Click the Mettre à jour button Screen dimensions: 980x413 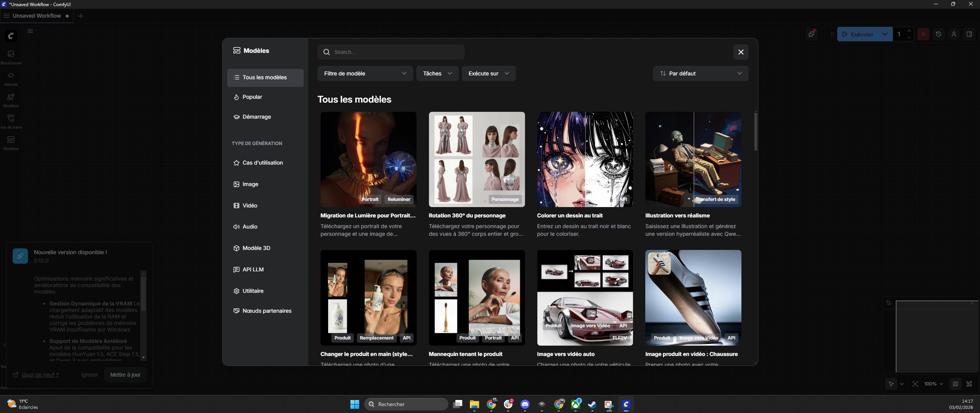pos(125,375)
